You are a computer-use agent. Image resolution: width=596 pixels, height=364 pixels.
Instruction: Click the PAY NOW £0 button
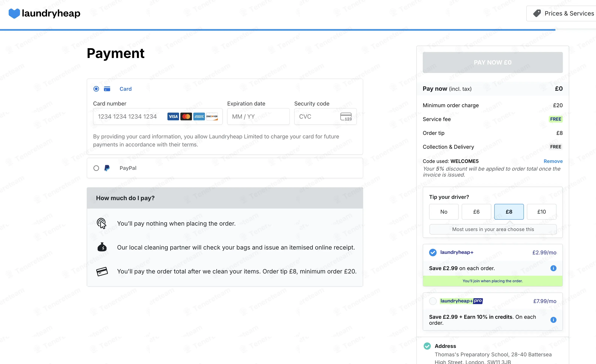tap(492, 62)
